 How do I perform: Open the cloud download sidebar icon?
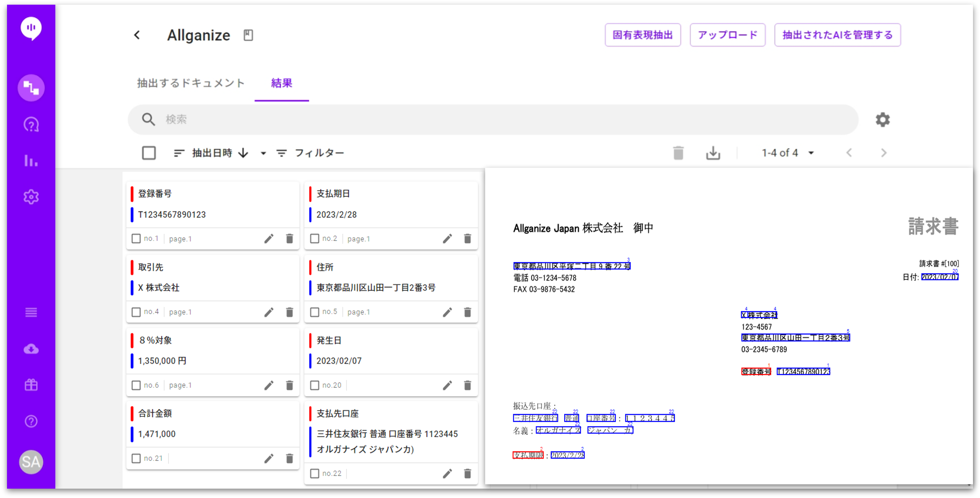(x=31, y=349)
